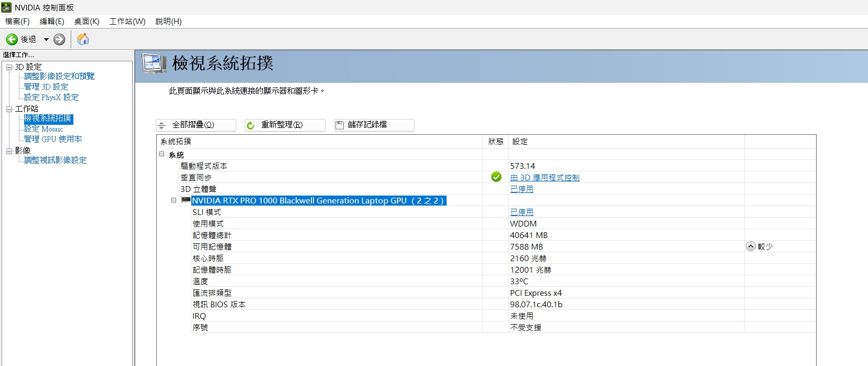The height and width of the screenshot is (366, 868).
Task: Click the Forward arrow icon
Action: (59, 39)
